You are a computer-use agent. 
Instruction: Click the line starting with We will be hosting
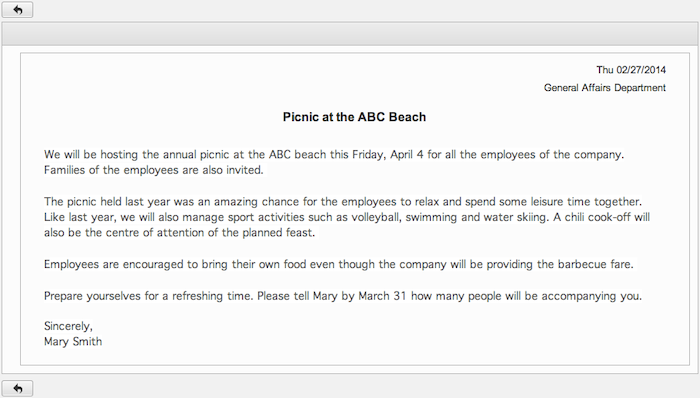click(x=334, y=155)
